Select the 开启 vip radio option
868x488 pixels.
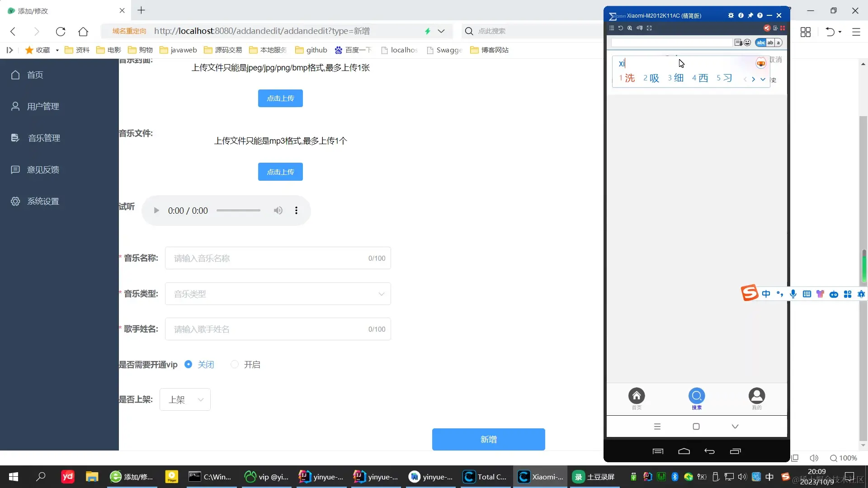point(235,364)
